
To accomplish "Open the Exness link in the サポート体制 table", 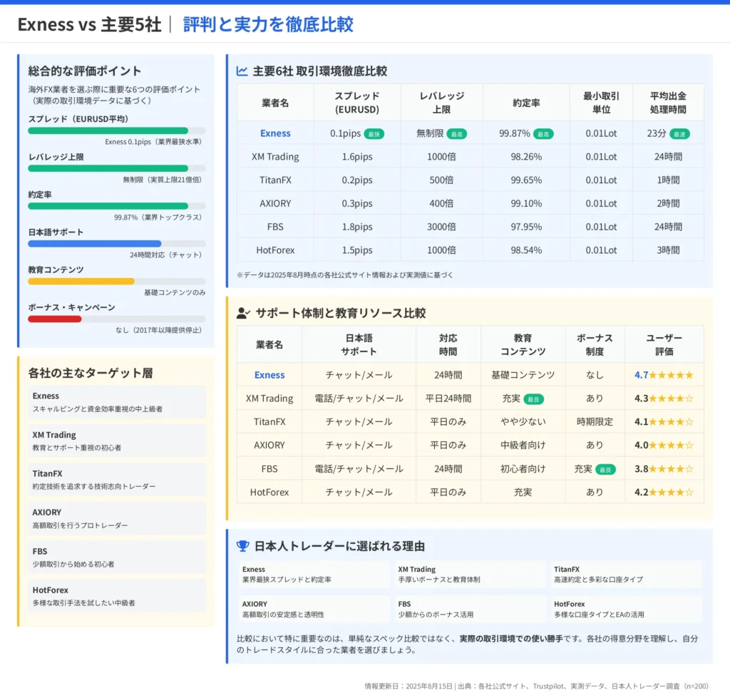I will pos(269,375).
